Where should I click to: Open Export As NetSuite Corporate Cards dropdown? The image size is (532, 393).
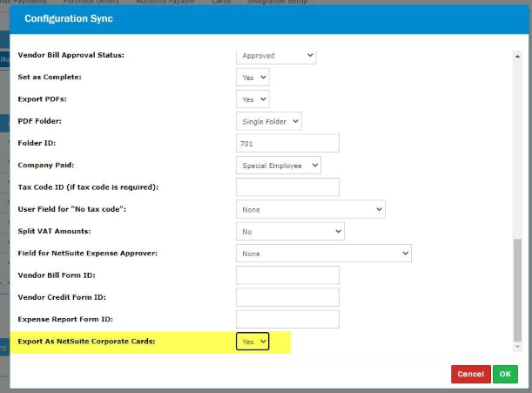253,342
